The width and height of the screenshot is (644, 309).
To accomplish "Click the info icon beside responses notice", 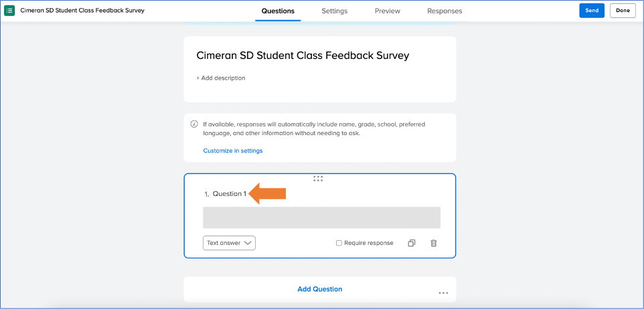I will tap(194, 124).
